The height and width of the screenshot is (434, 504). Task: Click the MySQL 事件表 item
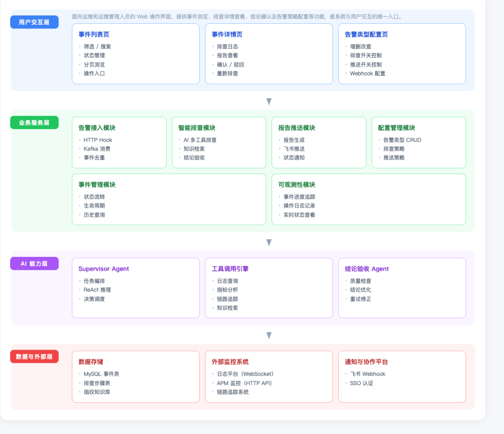pos(101,374)
